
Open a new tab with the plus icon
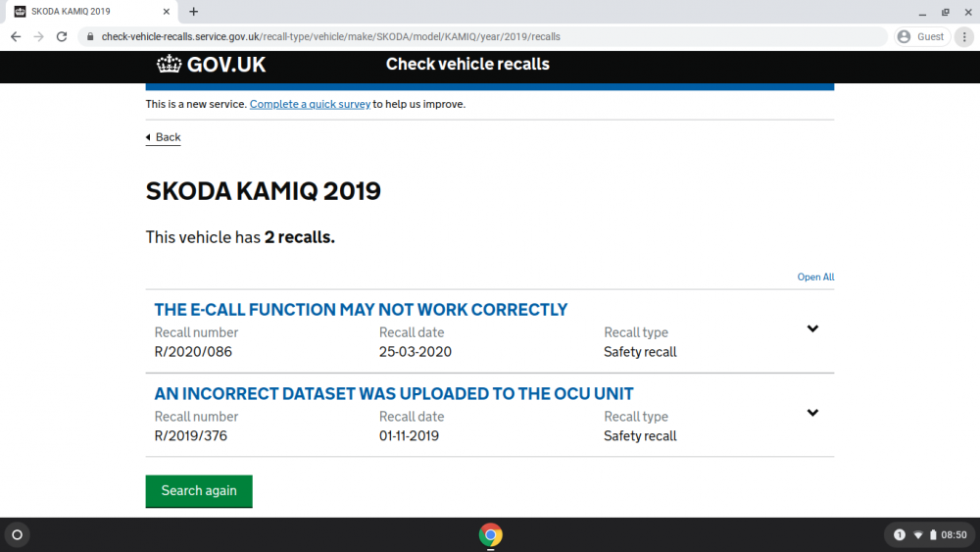[x=194, y=11]
